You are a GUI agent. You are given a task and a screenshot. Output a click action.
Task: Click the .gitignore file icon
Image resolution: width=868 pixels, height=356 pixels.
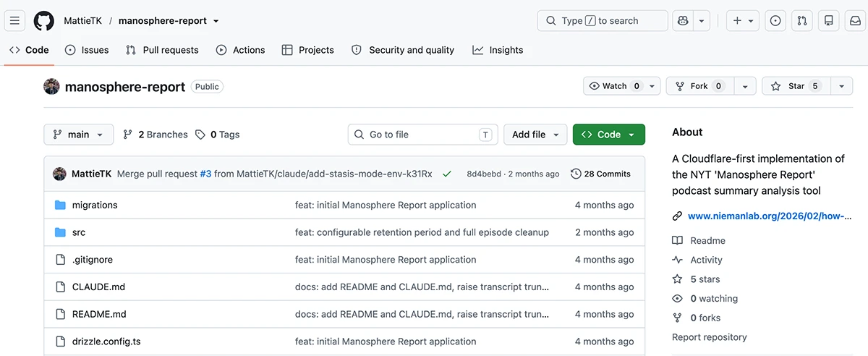click(61, 260)
